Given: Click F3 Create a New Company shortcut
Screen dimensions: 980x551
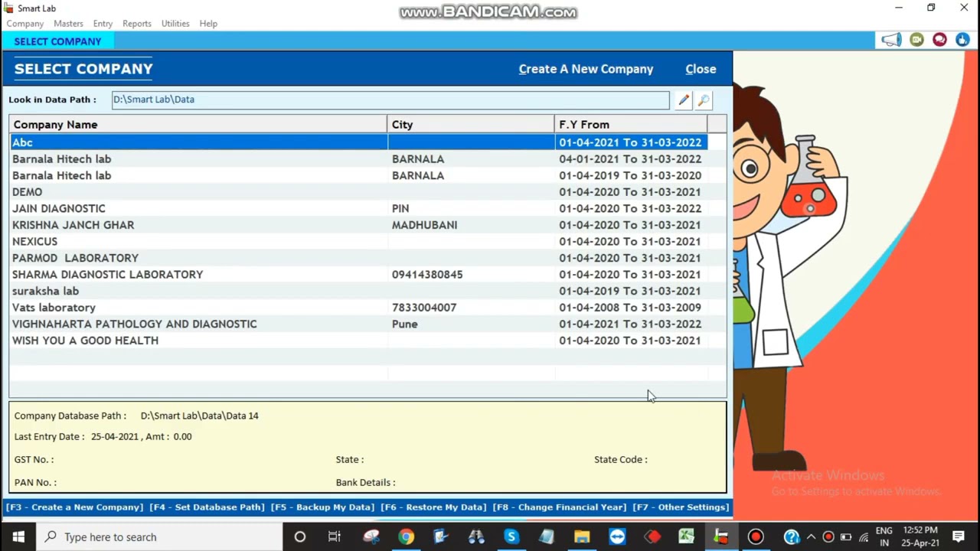Looking at the screenshot, I should pos(74,507).
